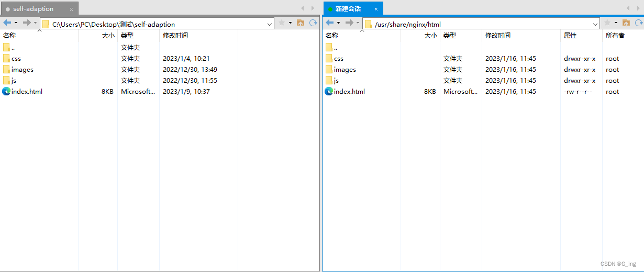
Task: Open back-history dropdown arrow in local pane
Action: click(x=16, y=23)
